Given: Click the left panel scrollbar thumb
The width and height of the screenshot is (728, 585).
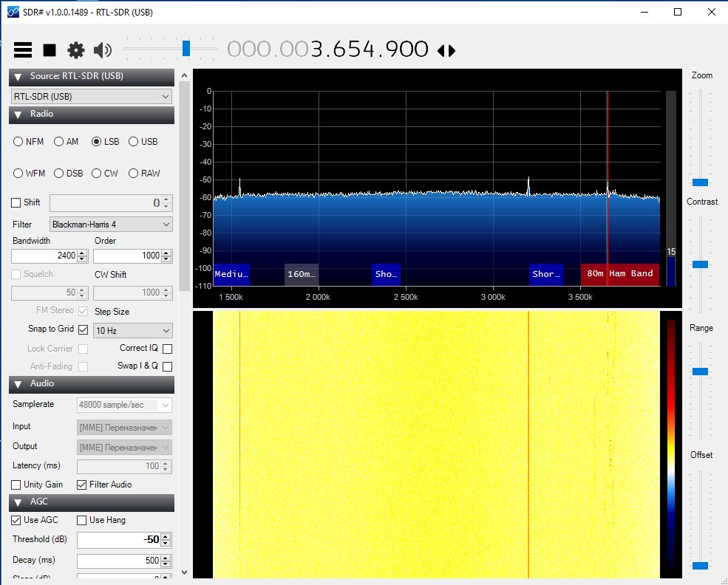Looking at the screenshot, I should 184,186.
